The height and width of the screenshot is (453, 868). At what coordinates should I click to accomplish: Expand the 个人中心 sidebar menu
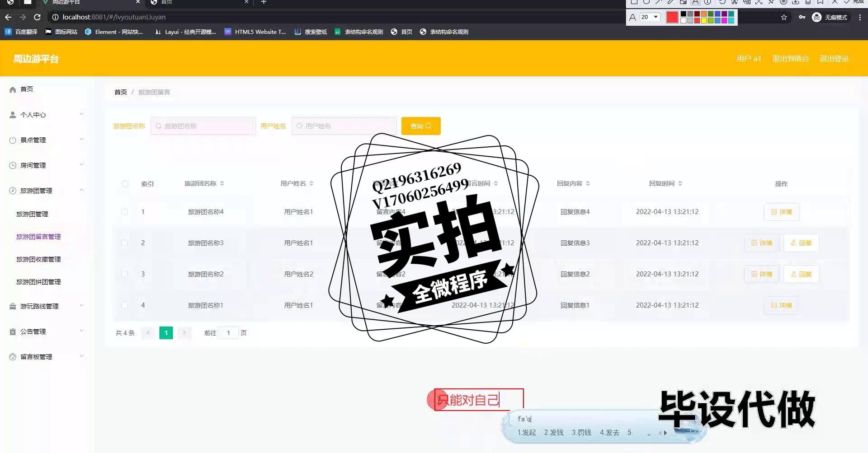pos(82,114)
